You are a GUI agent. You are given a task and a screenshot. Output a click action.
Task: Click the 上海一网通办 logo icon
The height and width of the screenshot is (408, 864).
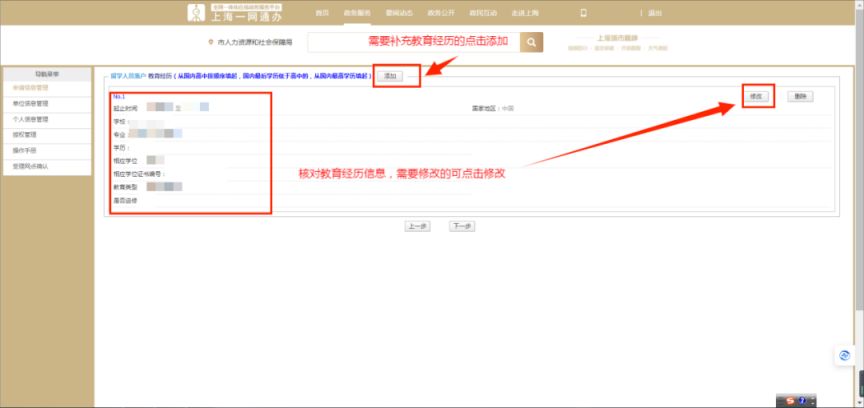click(x=196, y=13)
